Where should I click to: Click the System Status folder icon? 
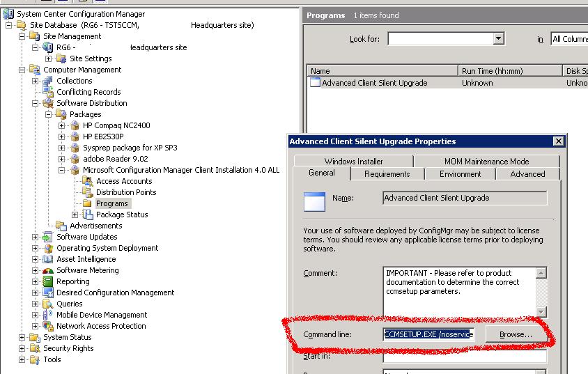pyautogui.click(x=35, y=337)
